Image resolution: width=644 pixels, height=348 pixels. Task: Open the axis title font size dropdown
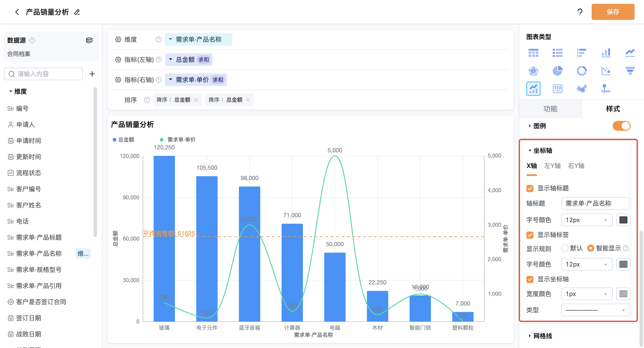pos(586,220)
